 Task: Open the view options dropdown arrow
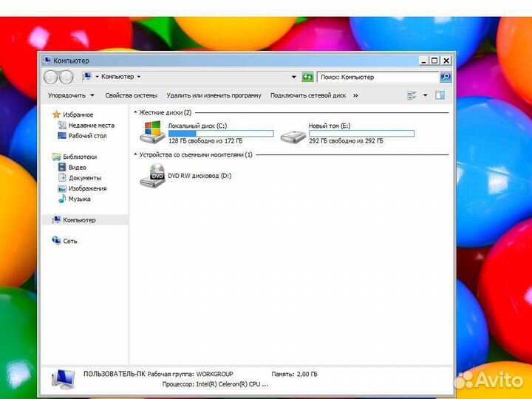(x=425, y=95)
